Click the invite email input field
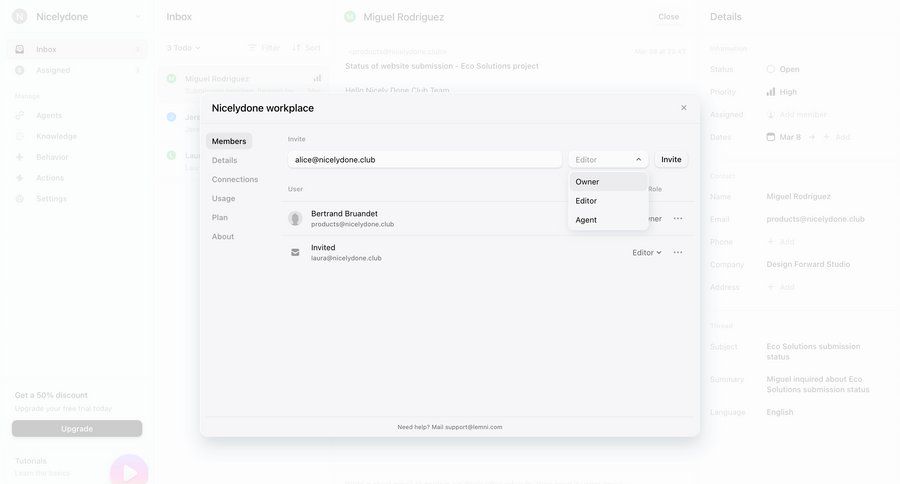 coord(425,159)
